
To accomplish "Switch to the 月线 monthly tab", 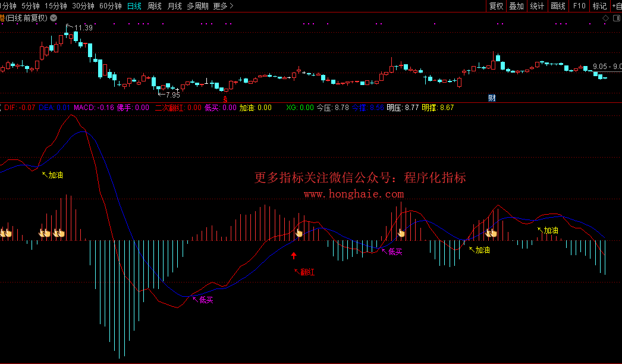I will pyautogui.click(x=175, y=6).
